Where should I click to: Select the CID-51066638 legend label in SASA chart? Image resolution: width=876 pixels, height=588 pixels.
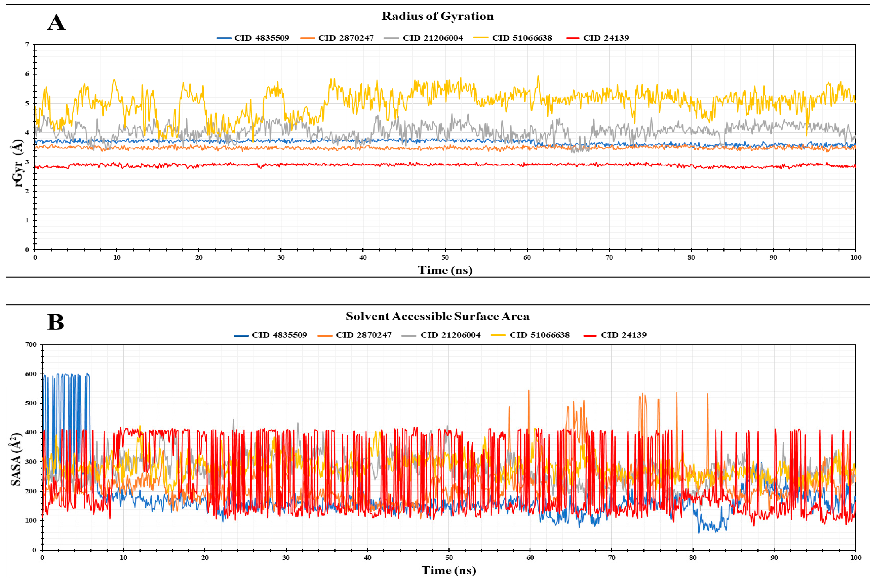pyautogui.click(x=540, y=335)
